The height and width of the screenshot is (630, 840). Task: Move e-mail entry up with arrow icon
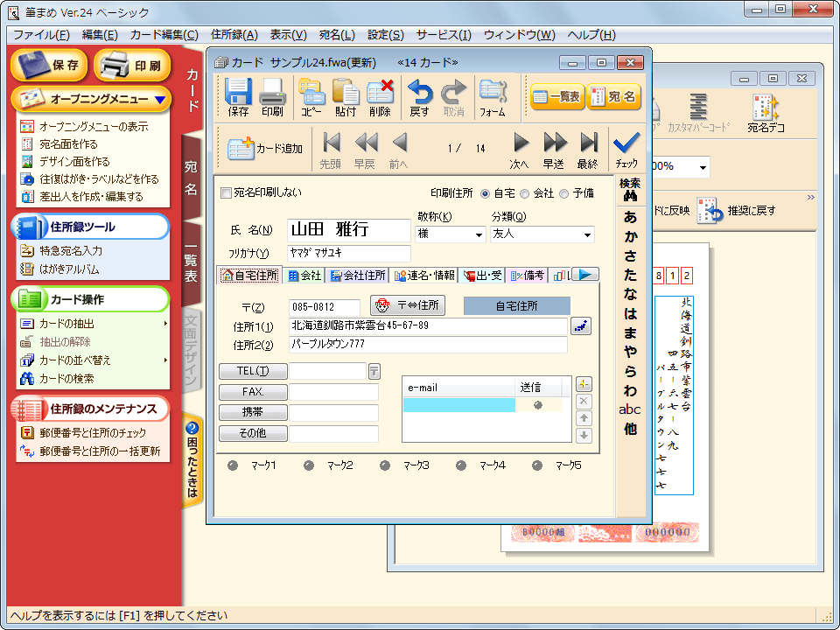[584, 418]
